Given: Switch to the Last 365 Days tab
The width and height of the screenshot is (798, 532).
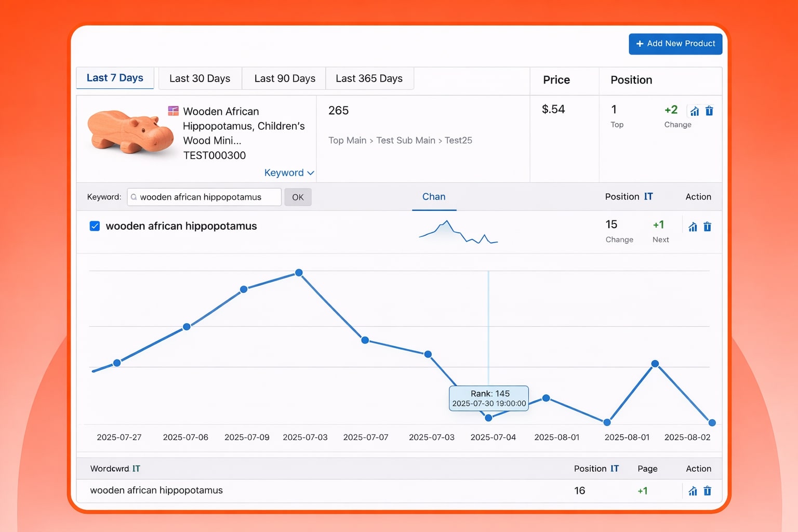Looking at the screenshot, I should (x=369, y=78).
